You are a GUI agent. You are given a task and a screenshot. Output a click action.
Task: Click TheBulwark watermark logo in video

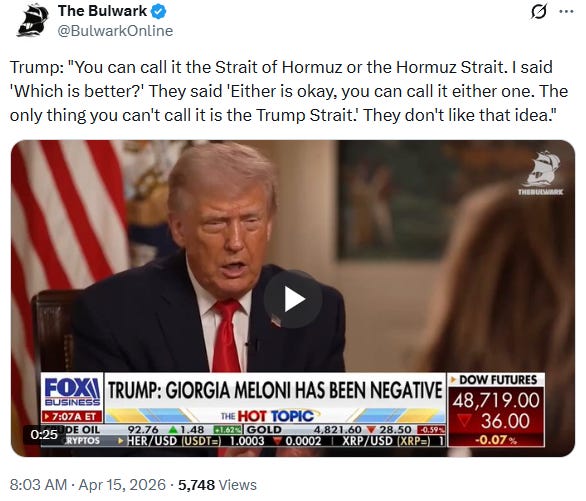[x=540, y=173]
